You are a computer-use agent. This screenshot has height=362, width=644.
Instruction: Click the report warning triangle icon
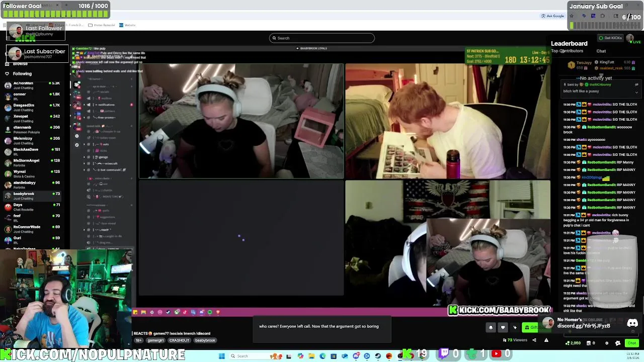tap(546, 340)
